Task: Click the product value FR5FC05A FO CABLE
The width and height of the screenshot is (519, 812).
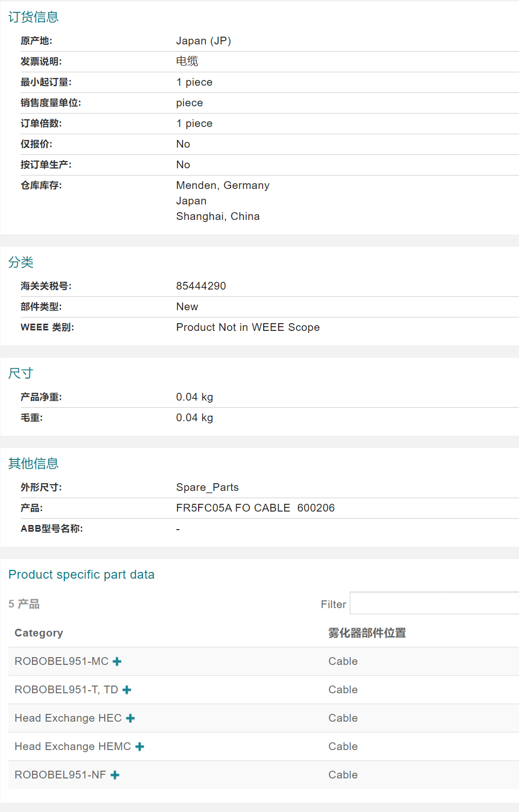Action: (233, 508)
